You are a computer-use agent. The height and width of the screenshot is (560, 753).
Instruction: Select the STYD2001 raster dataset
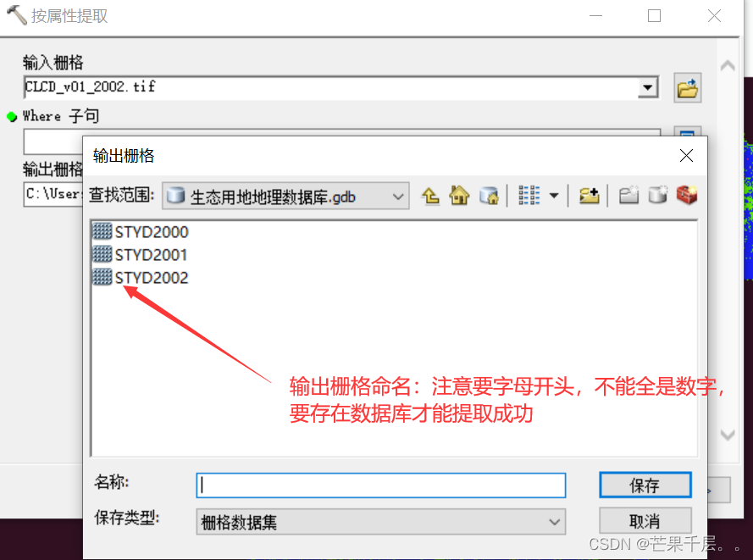click(x=140, y=254)
